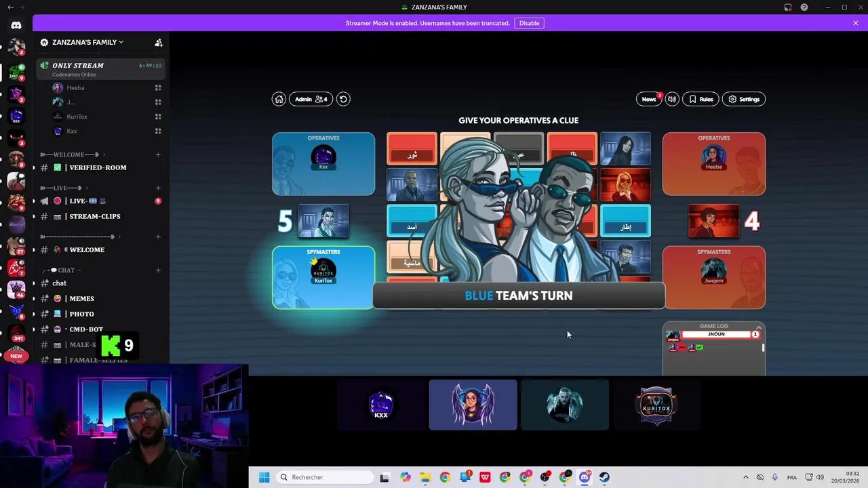Screen dimensions: 868x488
Task: Open the Windows Start menu
Action: pyautogui.click(x=264, y=477)
